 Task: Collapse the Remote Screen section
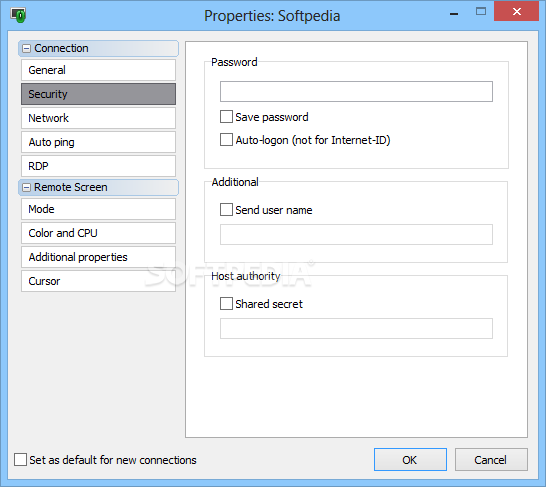[26, 188]
